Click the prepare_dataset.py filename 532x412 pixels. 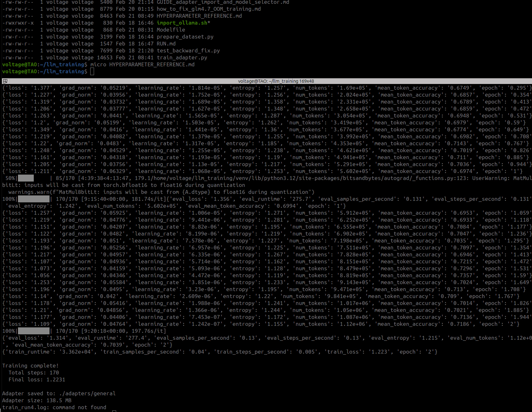click(185, 37)
